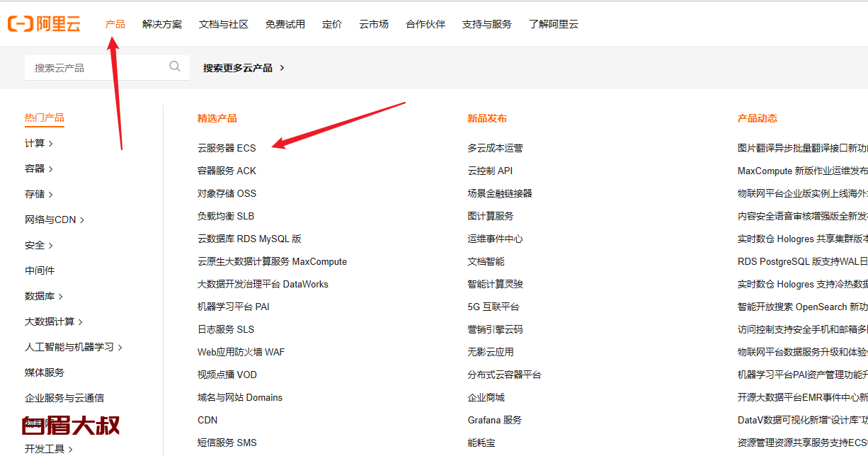The height and width of the screenshot is (456, 868).
Task: Select the 企业服务与云通信 category
Action: pos(64,398)
